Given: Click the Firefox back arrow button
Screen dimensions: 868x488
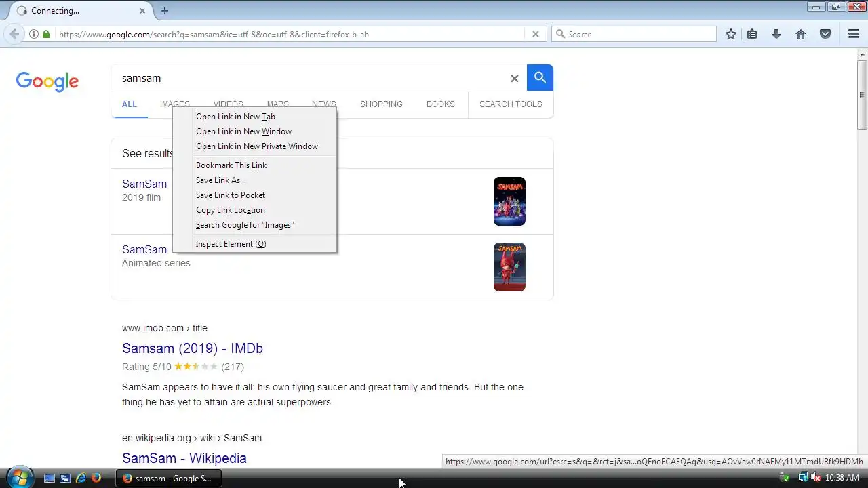Looking at the screenshot, I should [14, 34].
